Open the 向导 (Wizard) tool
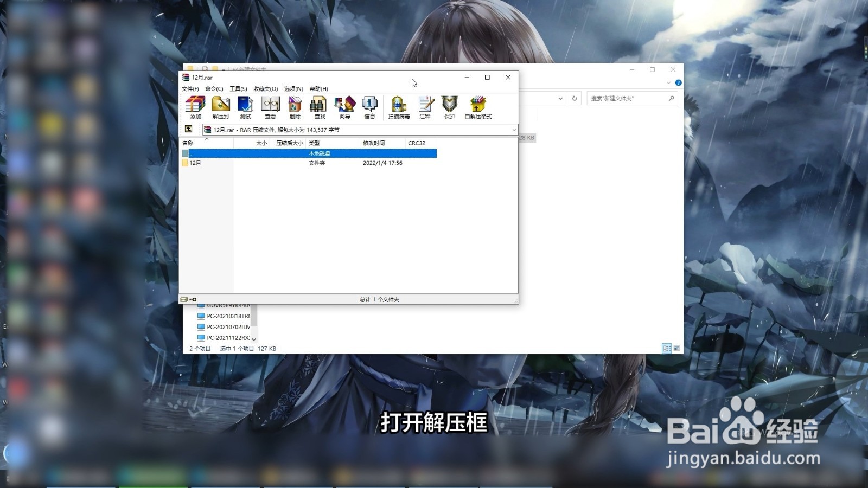 point(344,107)
